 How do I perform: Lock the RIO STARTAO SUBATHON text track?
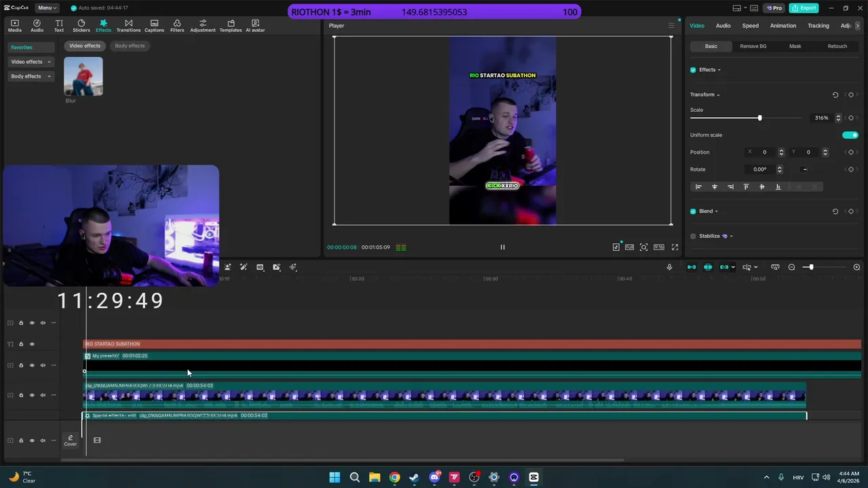point(21,344)
